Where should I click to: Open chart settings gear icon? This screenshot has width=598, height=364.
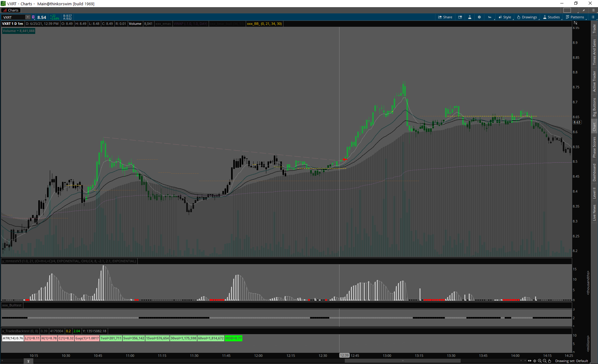(x=479, y=17)
